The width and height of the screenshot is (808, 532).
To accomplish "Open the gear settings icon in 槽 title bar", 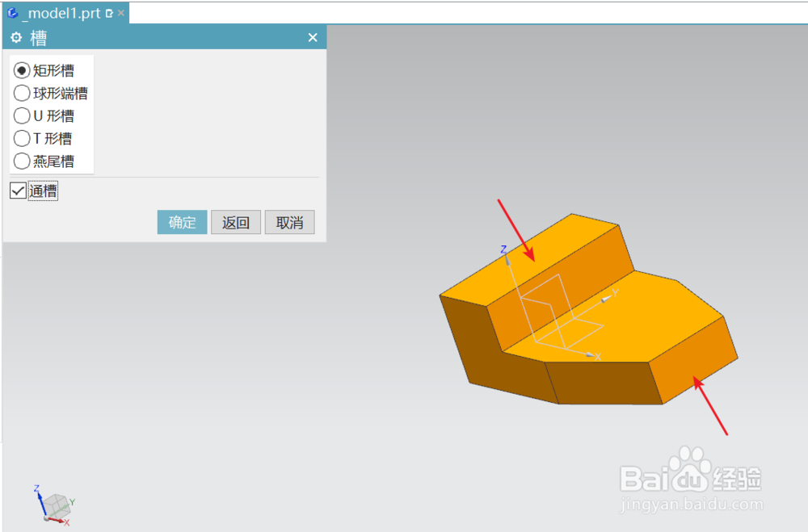I will 16,38.
